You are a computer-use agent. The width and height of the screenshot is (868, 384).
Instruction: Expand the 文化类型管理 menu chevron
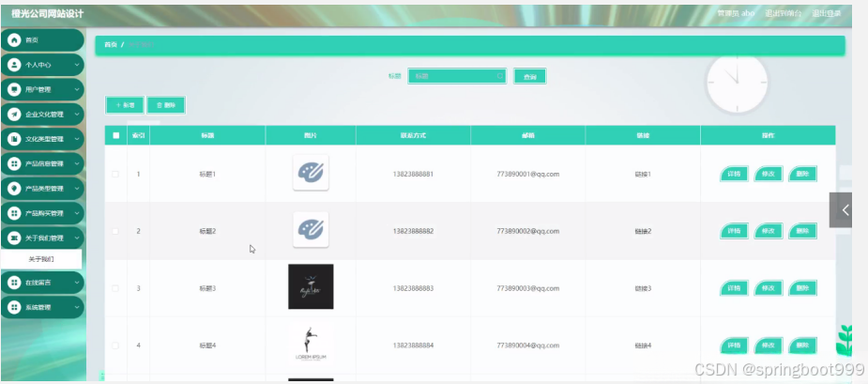76,139
